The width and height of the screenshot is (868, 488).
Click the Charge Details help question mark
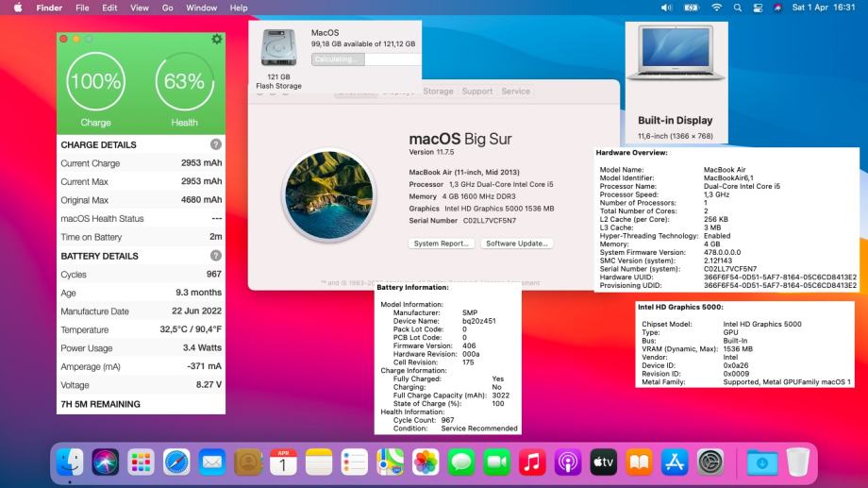click(x=216, y=144)
